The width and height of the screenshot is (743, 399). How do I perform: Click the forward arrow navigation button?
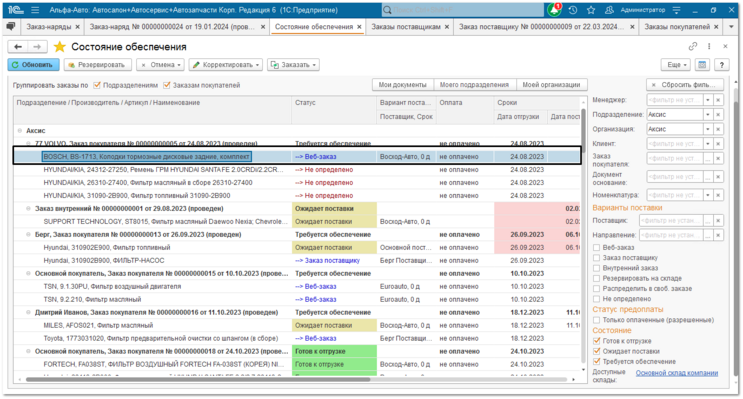point(37,46)
